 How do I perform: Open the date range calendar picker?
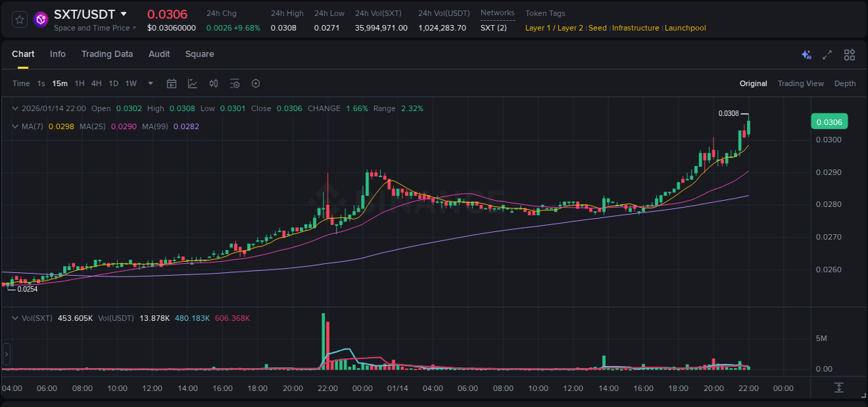pyautogui.click(x=172, y=83)
